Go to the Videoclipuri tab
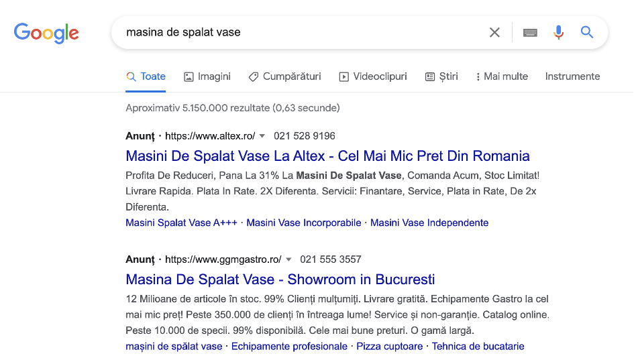 pos(373,76)
